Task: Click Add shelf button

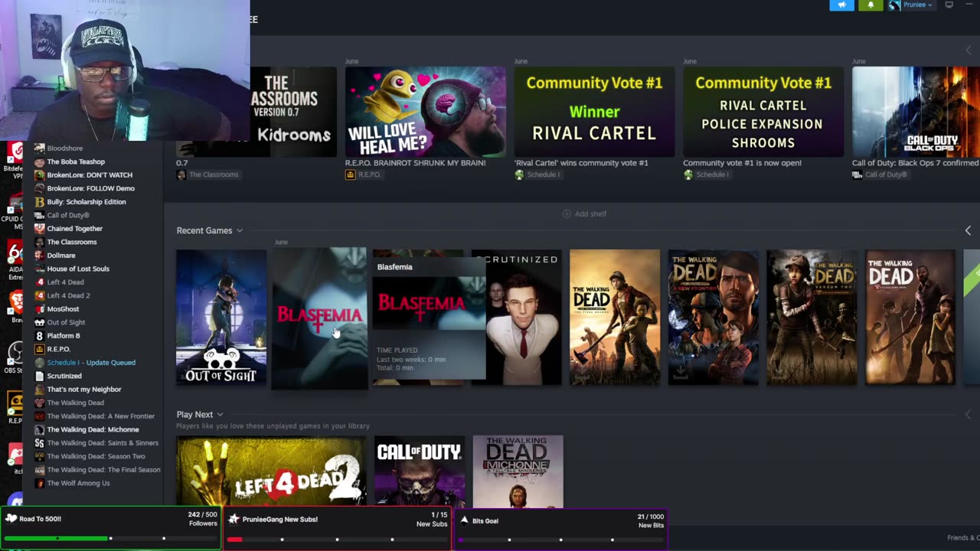Action: click(x=584, y=214)
